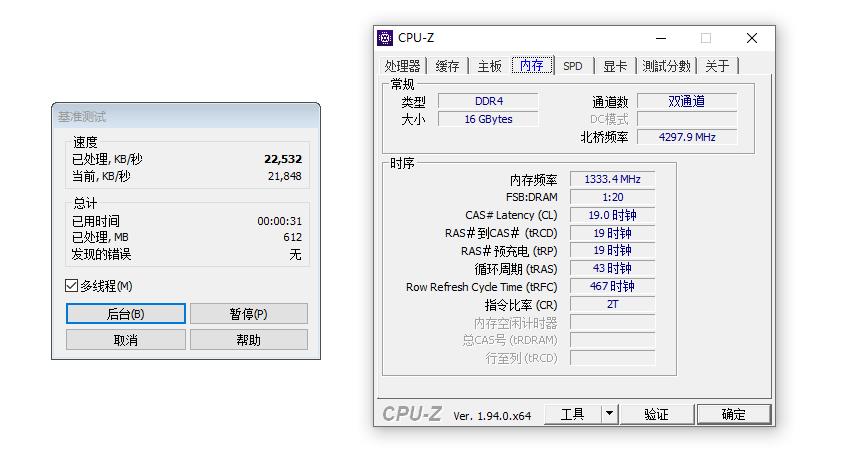This screenshot has height=454, width=852.
Task: Click the 工具 button in CPU-Z
Action: coord(573,414)
